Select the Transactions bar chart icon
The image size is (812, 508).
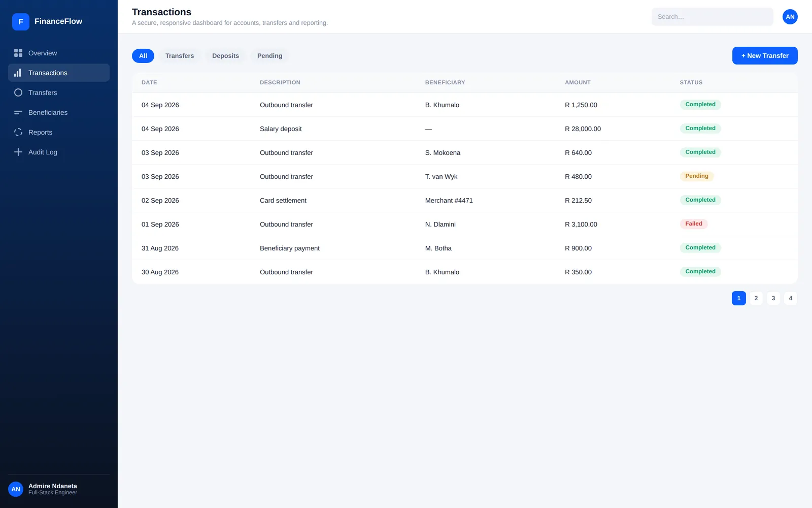point(18,73)
